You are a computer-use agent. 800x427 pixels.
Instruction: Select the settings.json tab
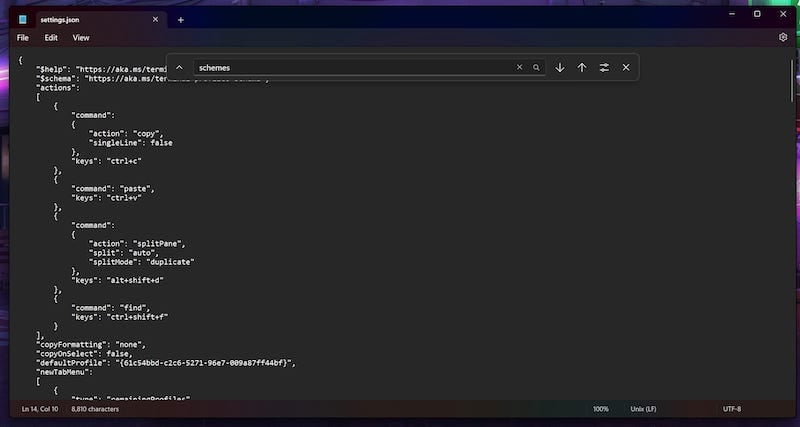pyautogui.click(x=90, y=20)
